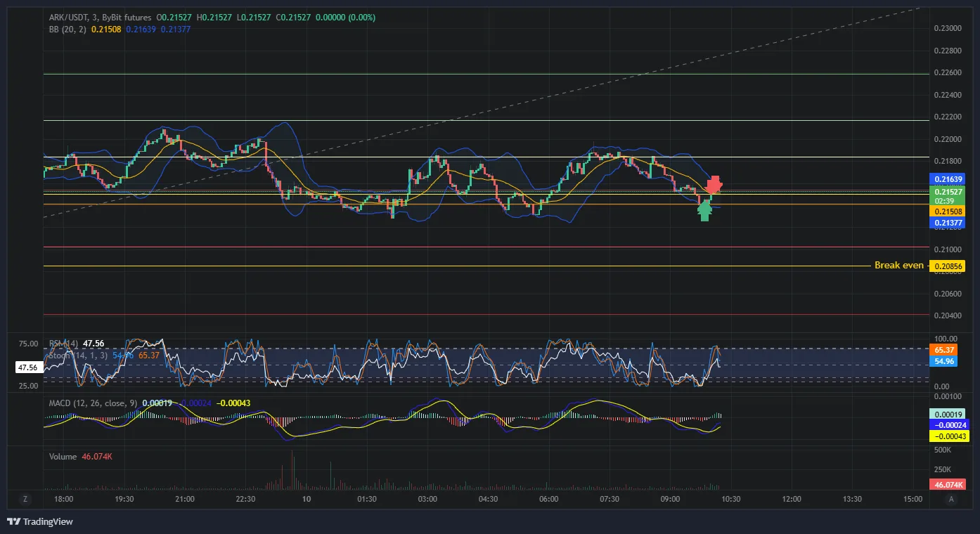Toggle the Z timezone button on time axis

[25, 499]
